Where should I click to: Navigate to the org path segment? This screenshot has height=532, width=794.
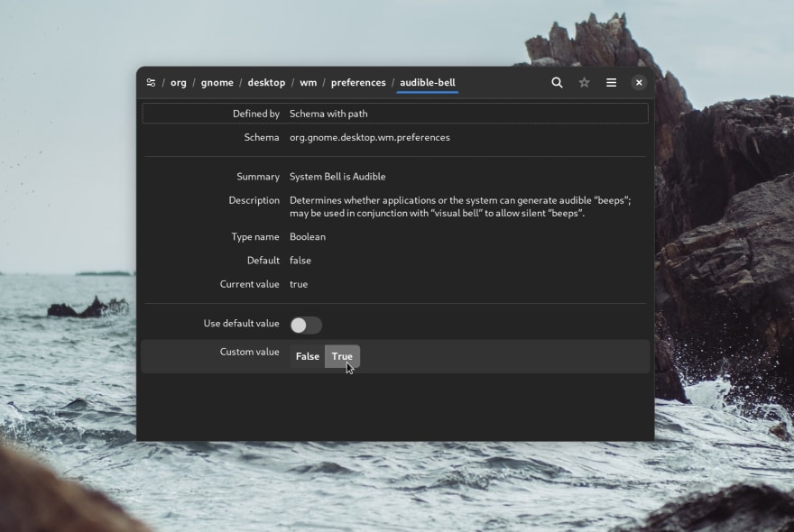(x=179, y=83)
